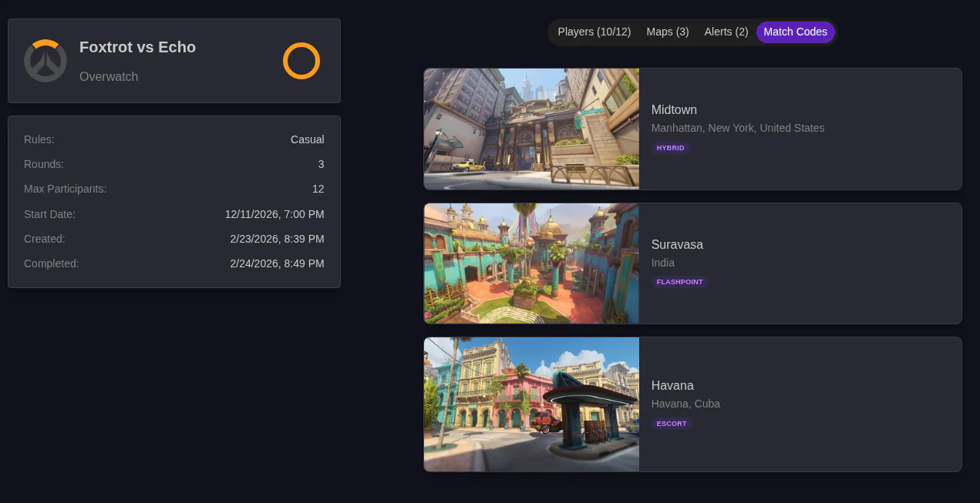Open the Maps (3) tab
This screenshot has height=503, width=980.
[667, 32]
